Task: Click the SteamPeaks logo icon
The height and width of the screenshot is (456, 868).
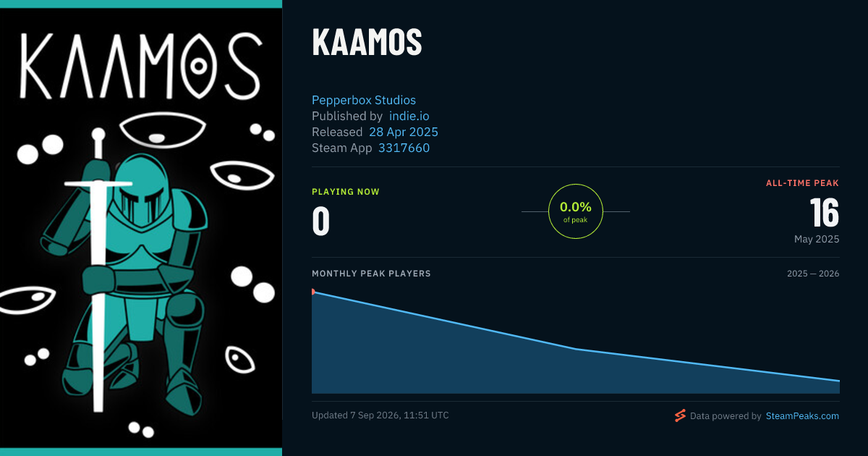Action: click(x=680, y=415)
